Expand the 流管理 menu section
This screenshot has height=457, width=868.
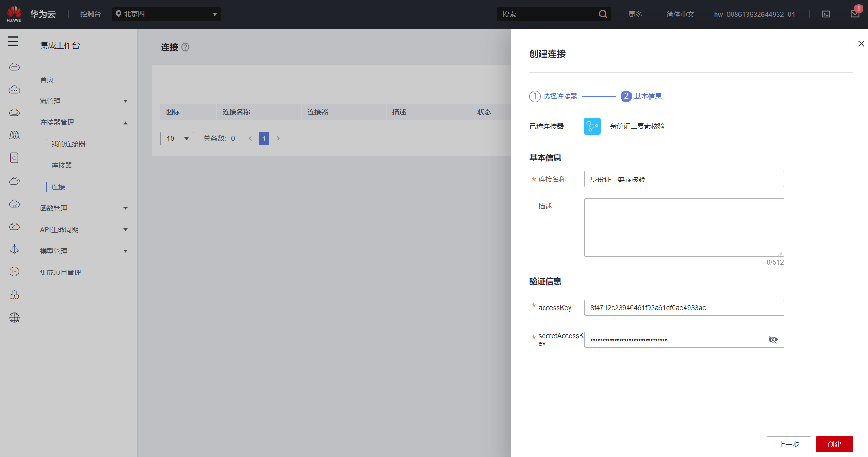(84, 101)
